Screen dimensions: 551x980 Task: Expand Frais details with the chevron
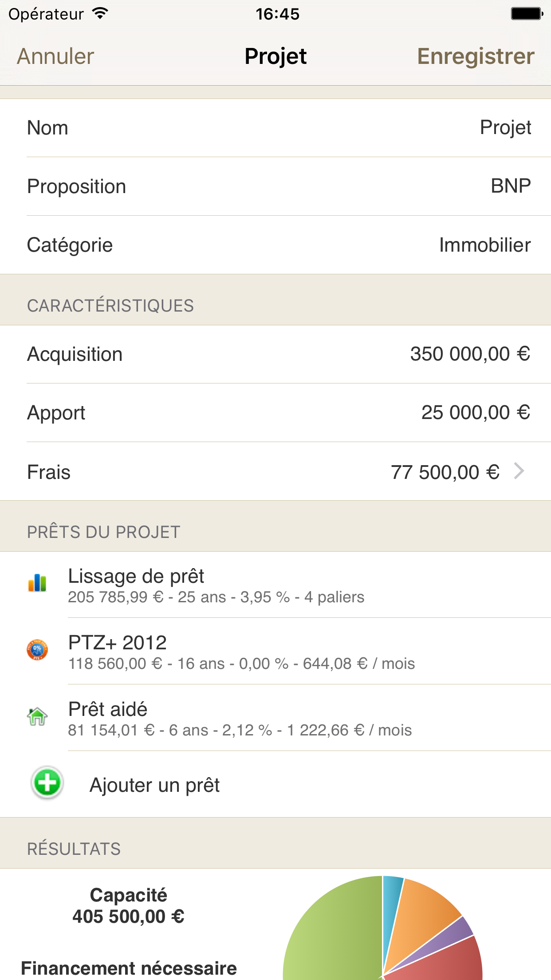519,471
